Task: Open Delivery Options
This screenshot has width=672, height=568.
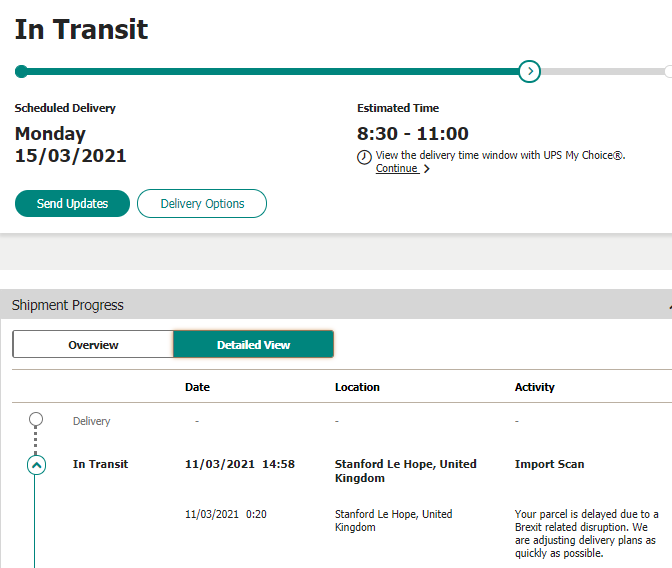Action: (202, 203)
